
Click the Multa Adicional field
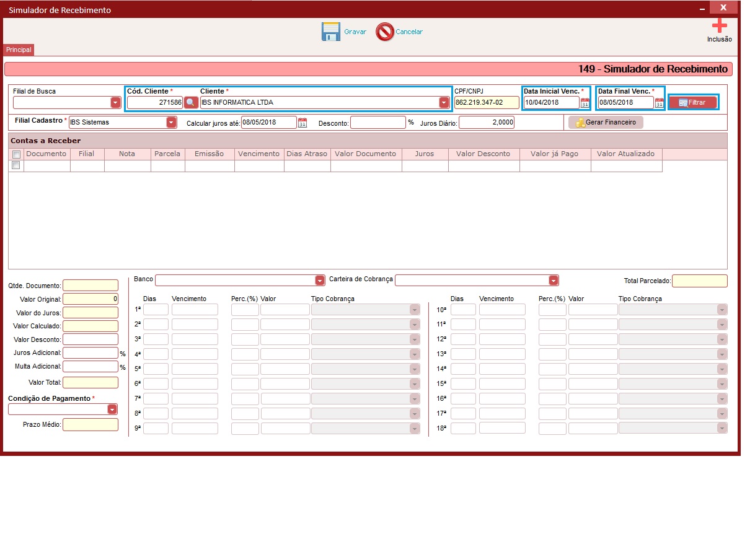click(x=91, y=367)
